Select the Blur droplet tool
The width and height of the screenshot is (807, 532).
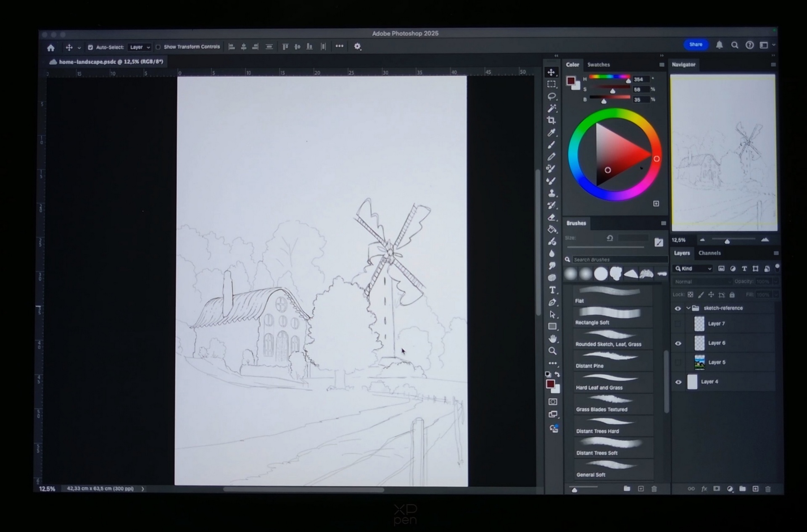point(551,254)
